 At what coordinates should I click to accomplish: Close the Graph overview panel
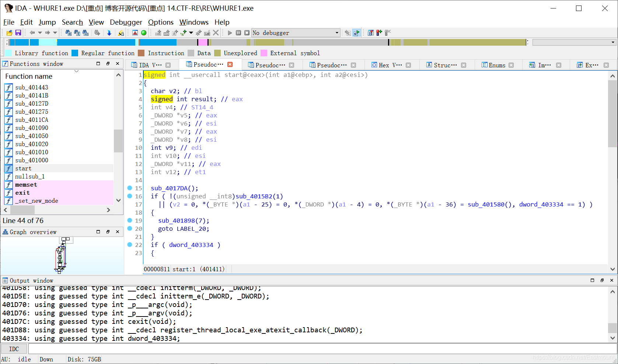(118, 232)
